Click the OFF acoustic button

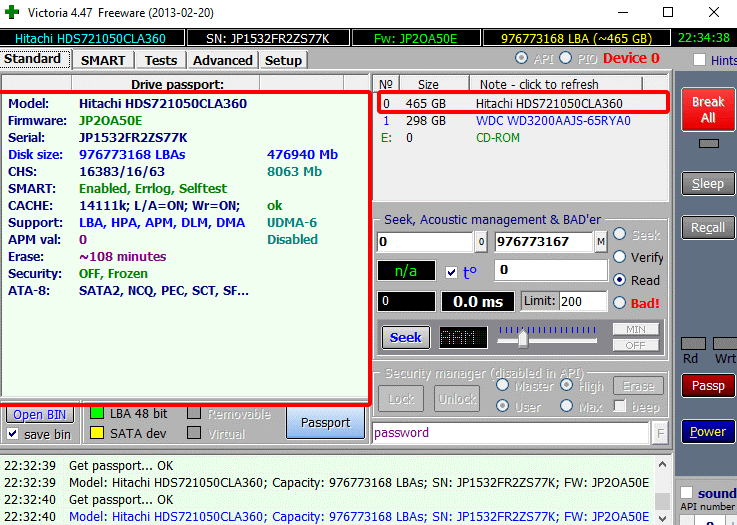[x=635, y=345]
